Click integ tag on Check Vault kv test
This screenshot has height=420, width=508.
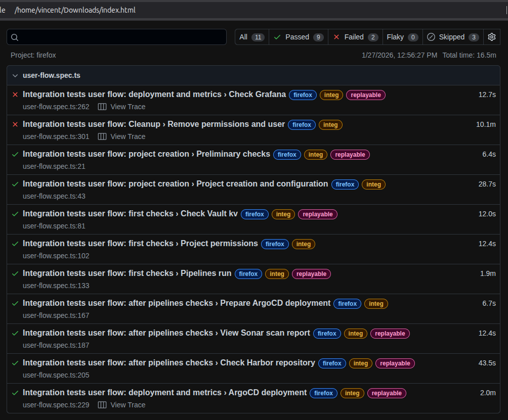pyautogui.click(x=283, y=214)
